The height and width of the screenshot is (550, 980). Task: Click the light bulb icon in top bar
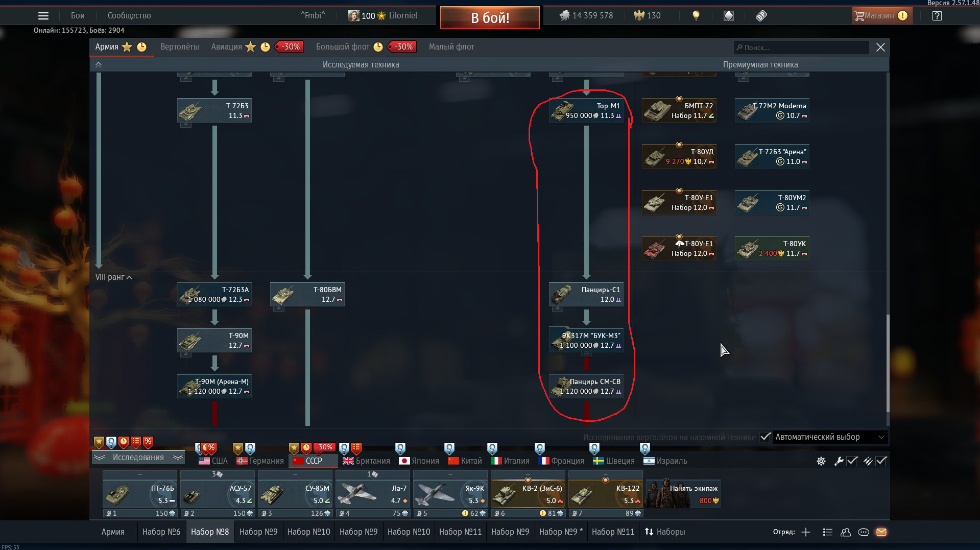coord(696,16)
